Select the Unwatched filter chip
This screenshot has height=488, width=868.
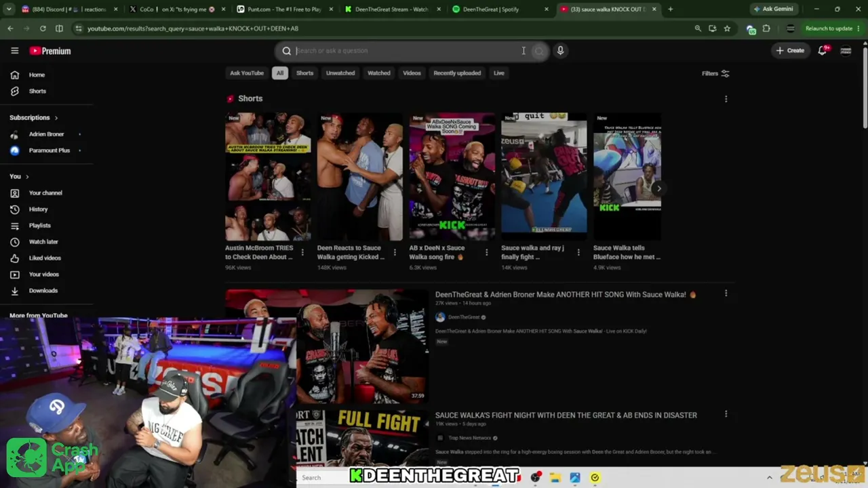(340, 73)
